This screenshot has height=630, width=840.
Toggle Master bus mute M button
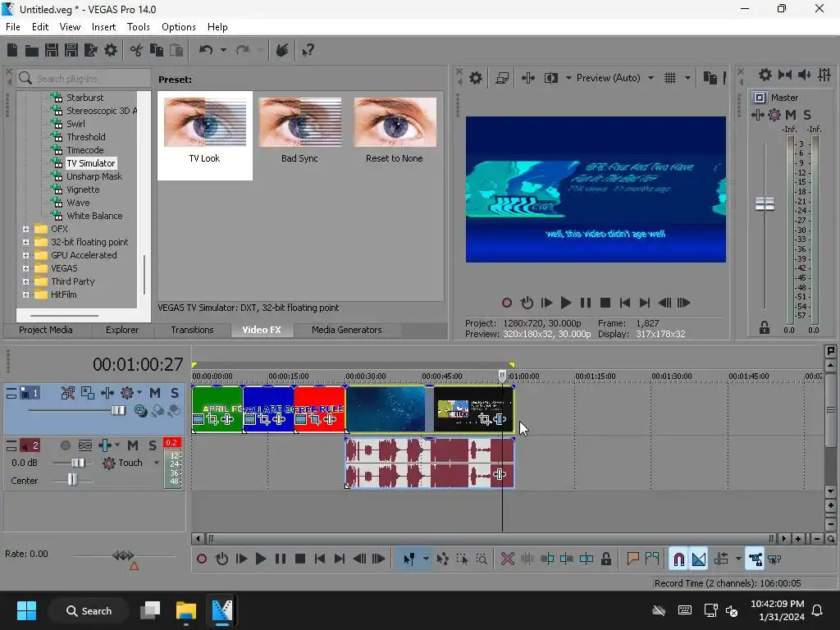[x=791, y=115]
